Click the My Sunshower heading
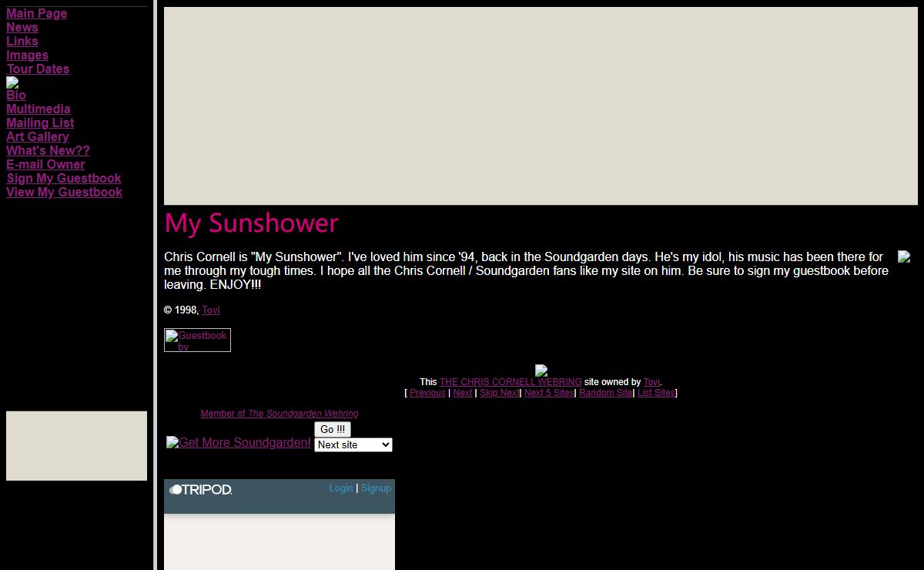The height and width of the screenshot is (570, 924). 251,223
